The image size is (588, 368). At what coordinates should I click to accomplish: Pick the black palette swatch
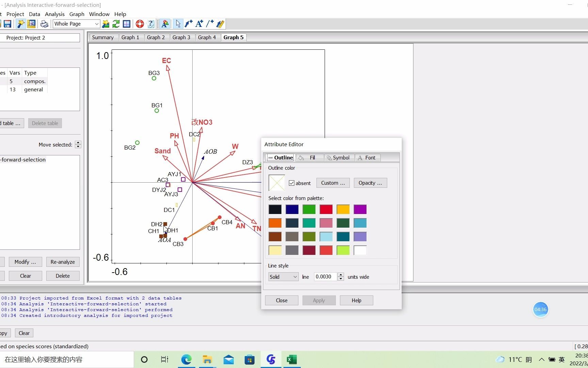click(275, 209)
